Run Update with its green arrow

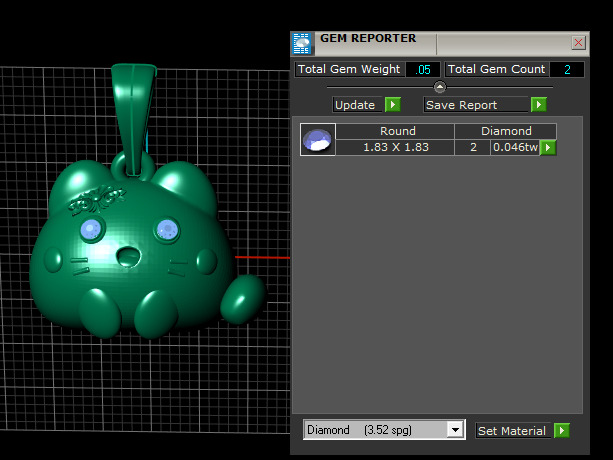[393, 105]
